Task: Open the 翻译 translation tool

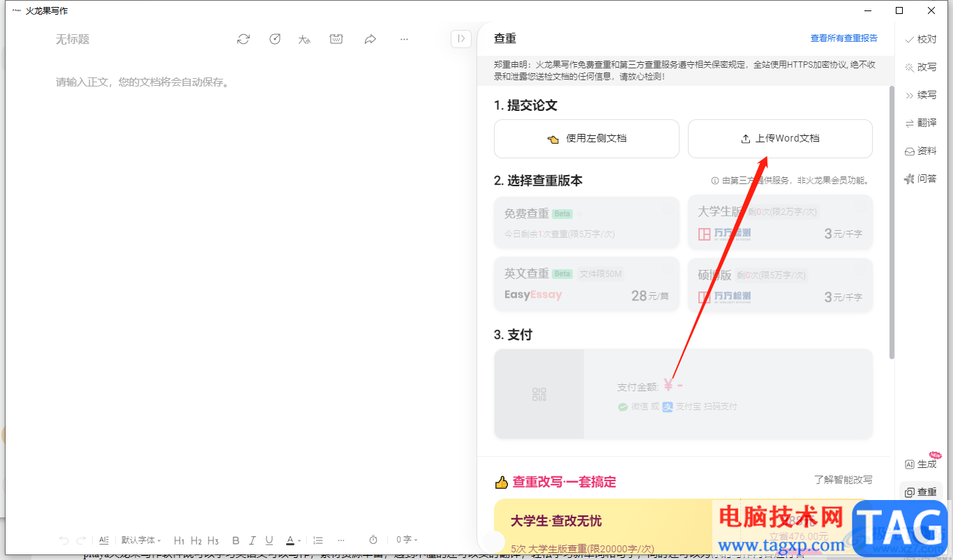Action: coord(920,123)
